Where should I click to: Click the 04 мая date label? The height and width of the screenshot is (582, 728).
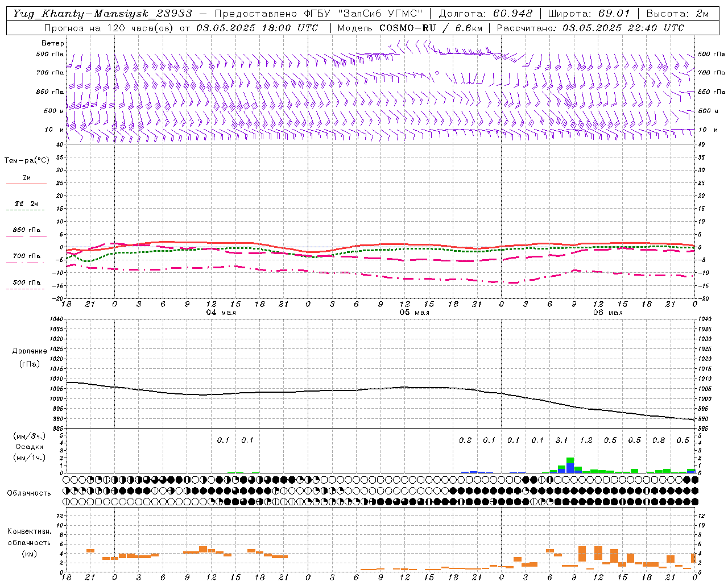pos(221,313)
